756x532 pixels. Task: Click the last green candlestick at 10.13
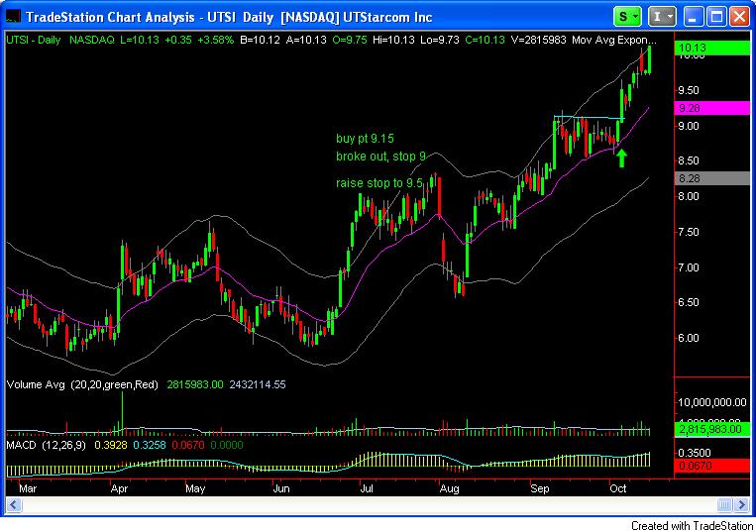click(649, 60)
